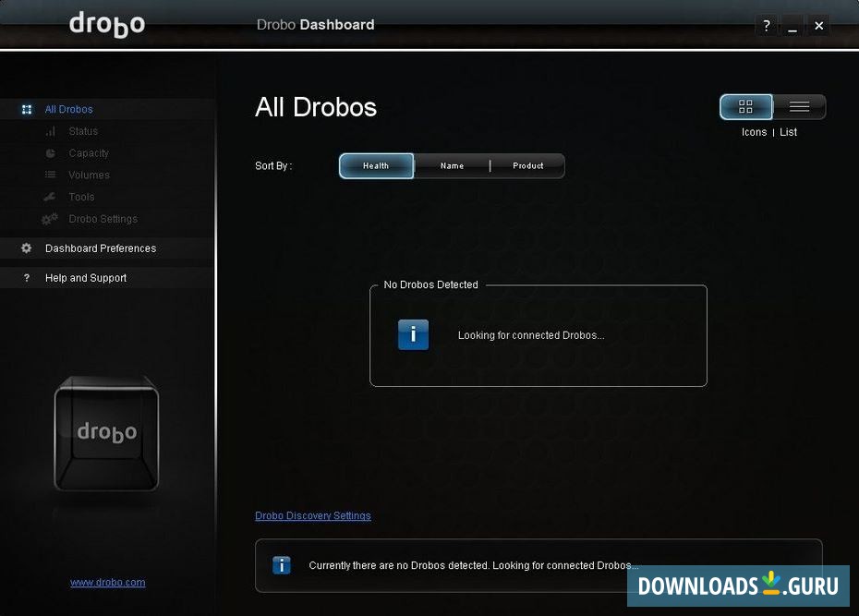
Task: Open the Status section
Action: point(83,131)
